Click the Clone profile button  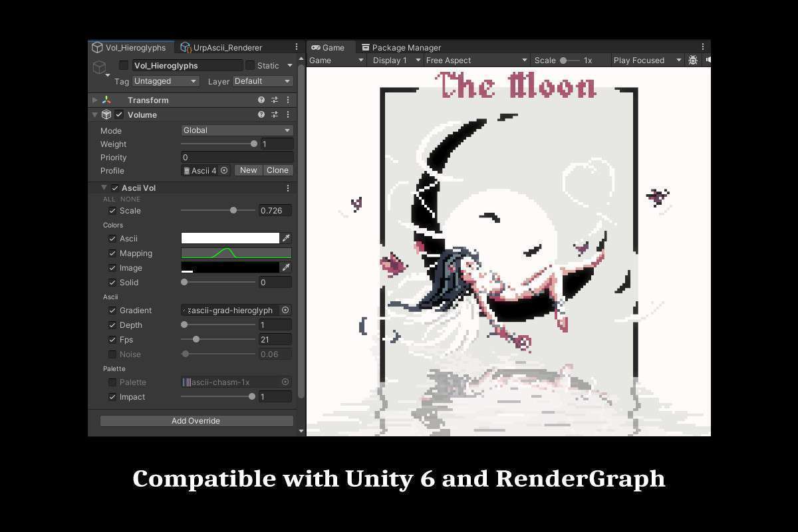point(277,170)
